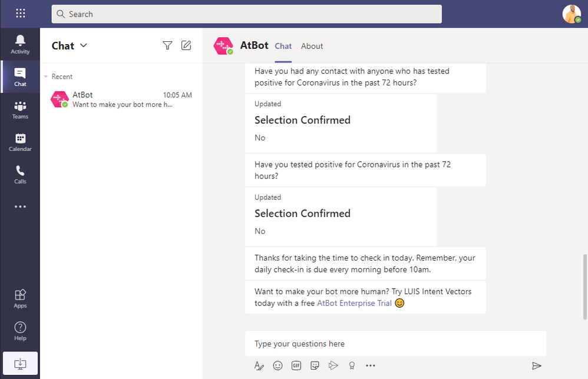This screenshot has width=588, height=379.
Task: Go to Calls in sidebar
Action: (x=20, y=174)
